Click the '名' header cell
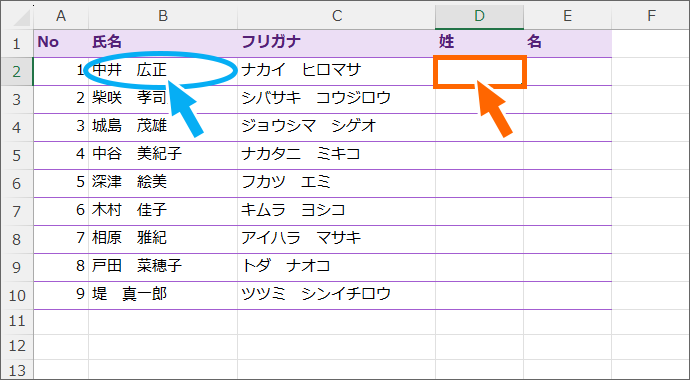 pyautogui.click(x=567, y=44)
